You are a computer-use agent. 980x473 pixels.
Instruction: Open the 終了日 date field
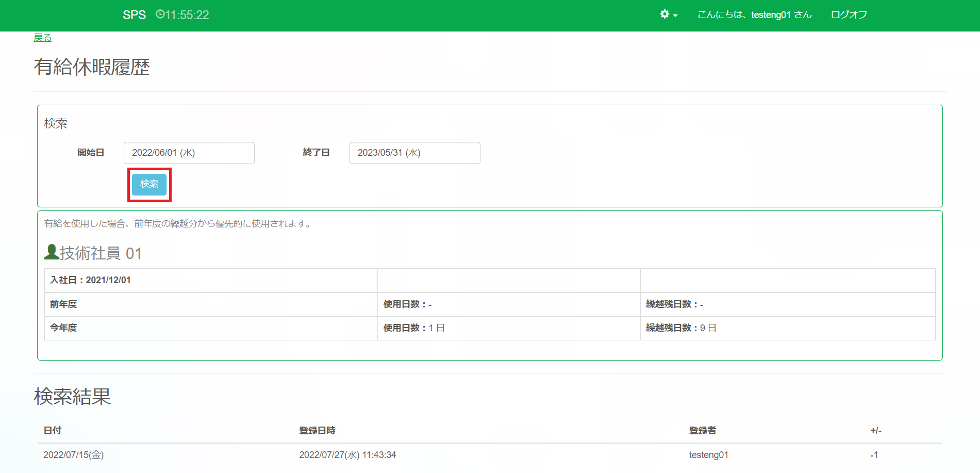click(414, 153)
